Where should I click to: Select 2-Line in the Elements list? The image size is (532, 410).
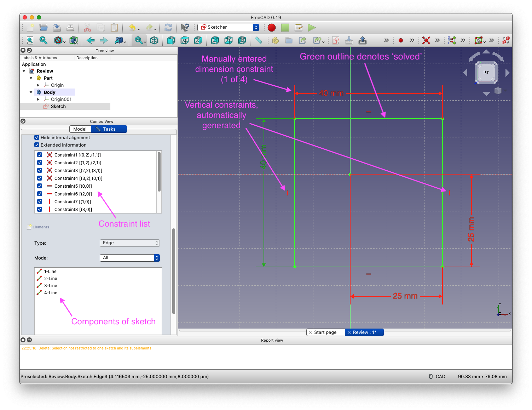coord(50,278)
